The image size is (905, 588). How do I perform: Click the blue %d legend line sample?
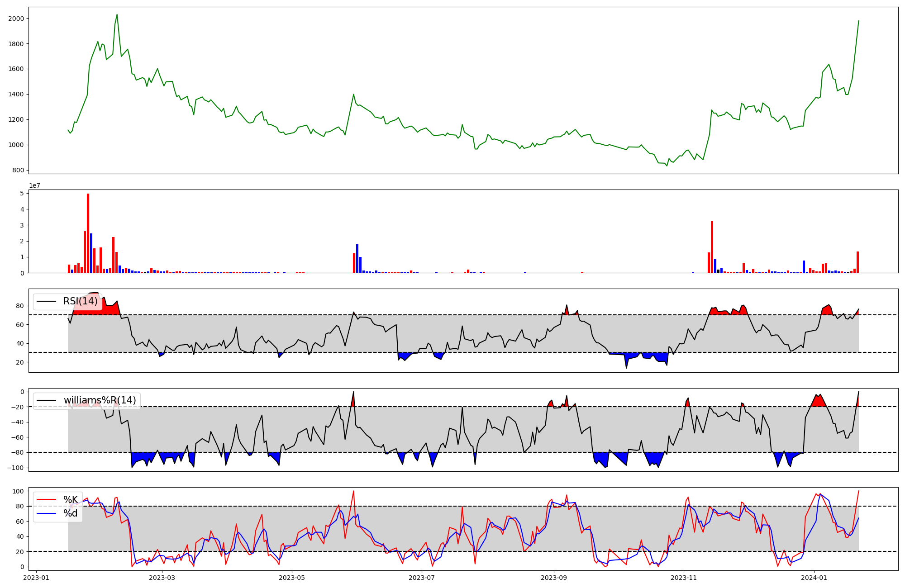[46, 513]
